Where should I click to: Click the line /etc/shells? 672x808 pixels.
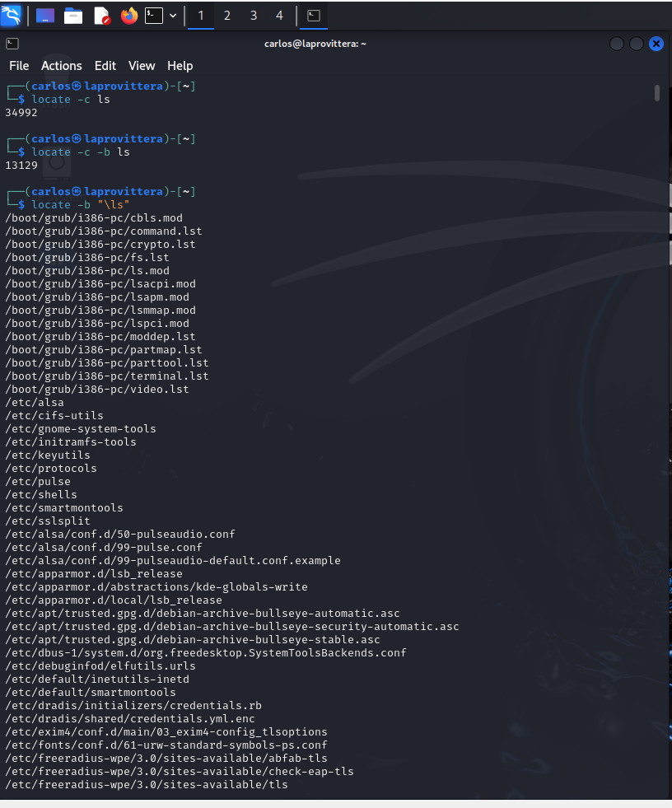pyautogui.click(x=41, y=495)
